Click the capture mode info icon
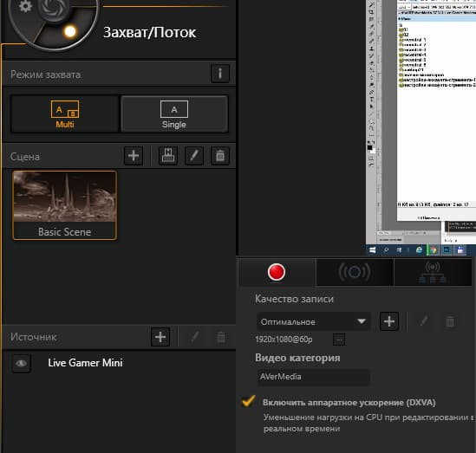476x453 pixels. coord(220,74)
